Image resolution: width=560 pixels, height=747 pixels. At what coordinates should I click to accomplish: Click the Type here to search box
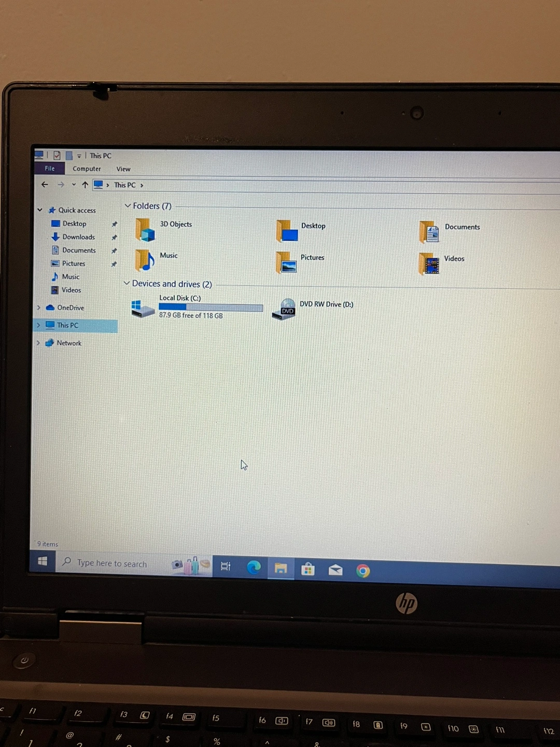click(x=111, y=563)
